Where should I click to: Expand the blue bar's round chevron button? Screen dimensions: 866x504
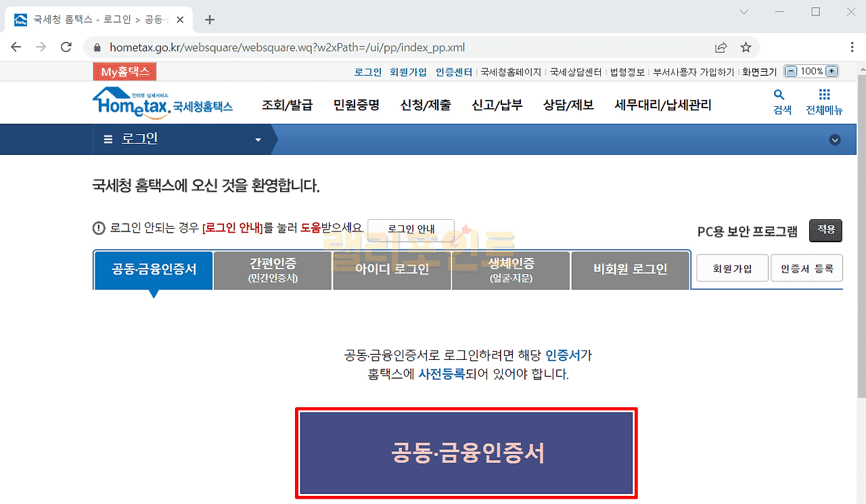point(835,140)
